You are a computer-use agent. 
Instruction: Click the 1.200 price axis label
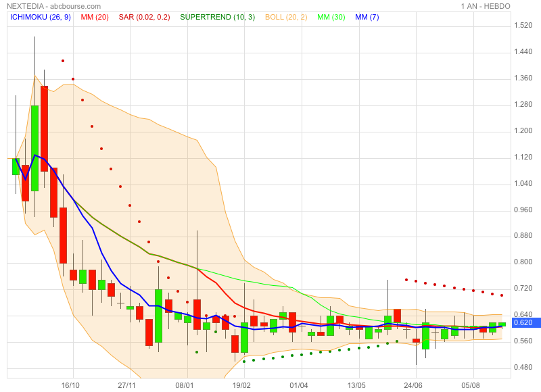coord(523,130)
